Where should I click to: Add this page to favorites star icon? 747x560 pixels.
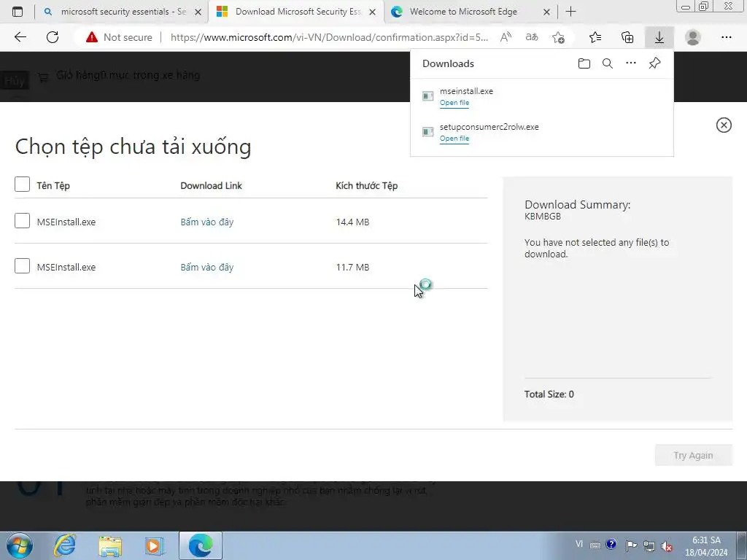pyautogui.click(x=558, y=37)
